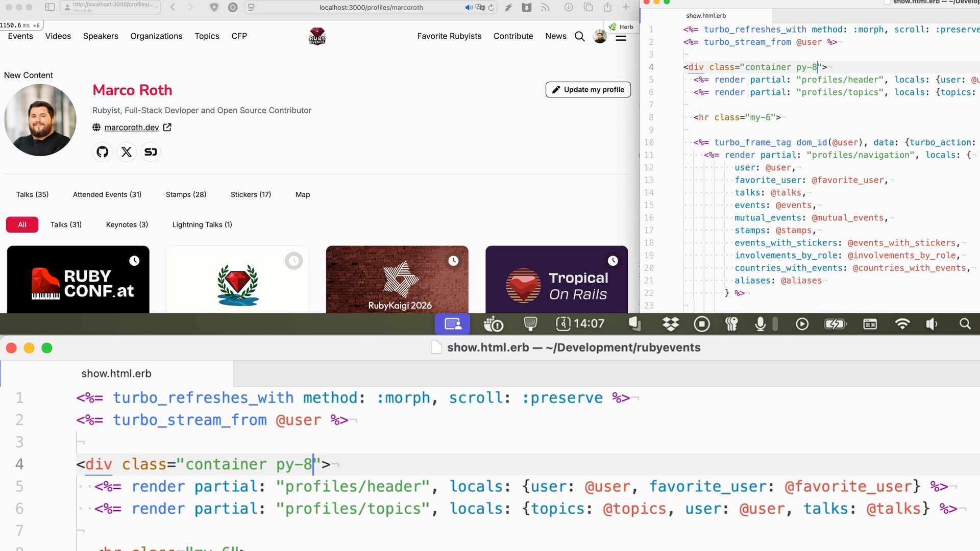980x551 pixels.
Task: Open user avatar menu in navbar
Action: pos(600,36)
